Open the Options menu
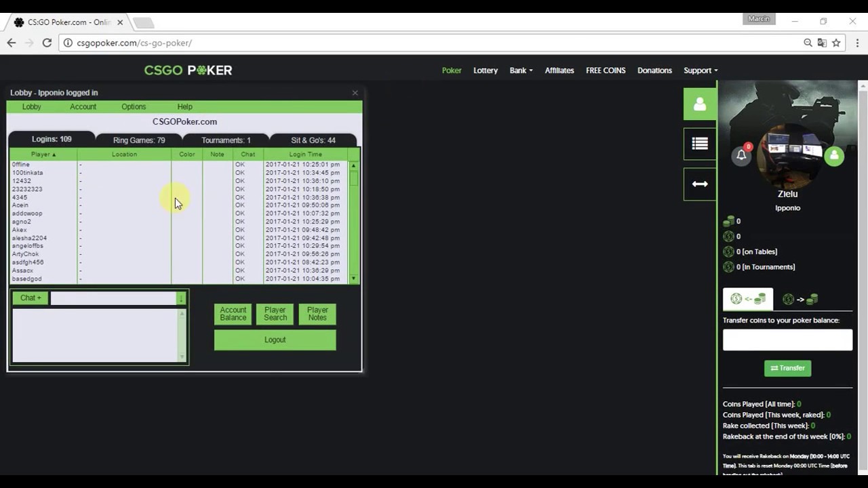 tap(134, 107)
